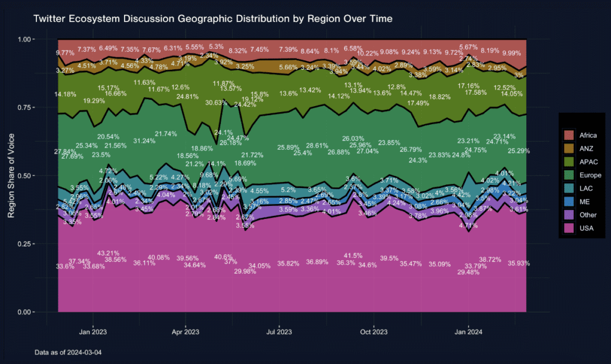Click the Africa legend color swatch
The image size is (611, 364).
coord(569,135)
